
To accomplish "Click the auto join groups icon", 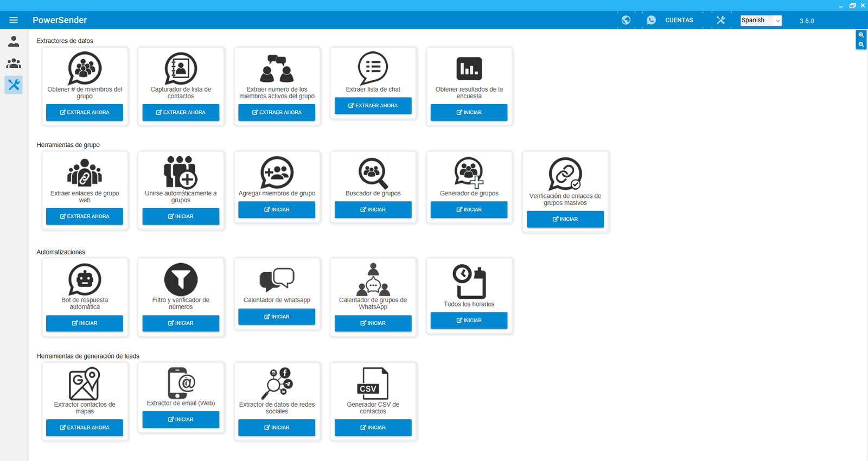I will pyautogui.click(x=181, y=172).
